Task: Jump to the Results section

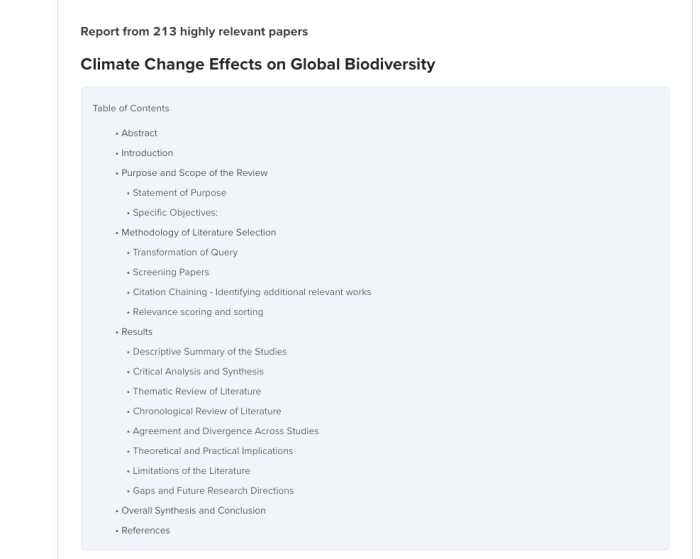Action: pos(137,332)
